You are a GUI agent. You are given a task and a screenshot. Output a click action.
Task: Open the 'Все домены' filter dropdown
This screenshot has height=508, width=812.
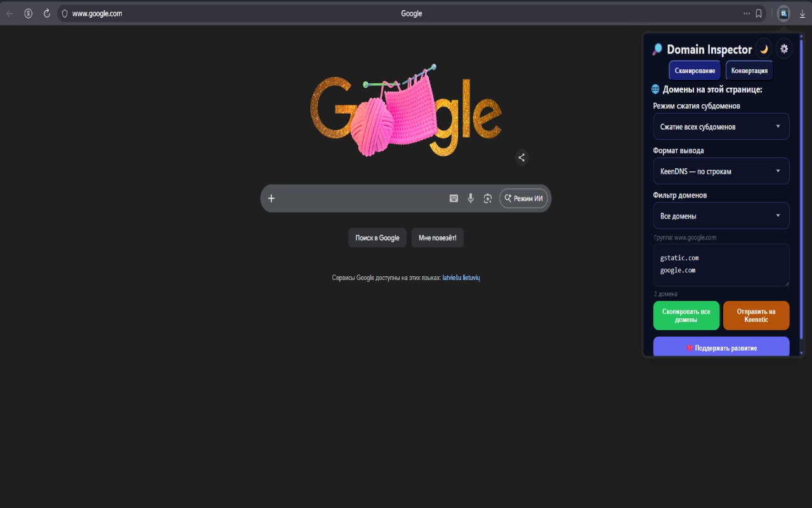click(x=721, y=215)
